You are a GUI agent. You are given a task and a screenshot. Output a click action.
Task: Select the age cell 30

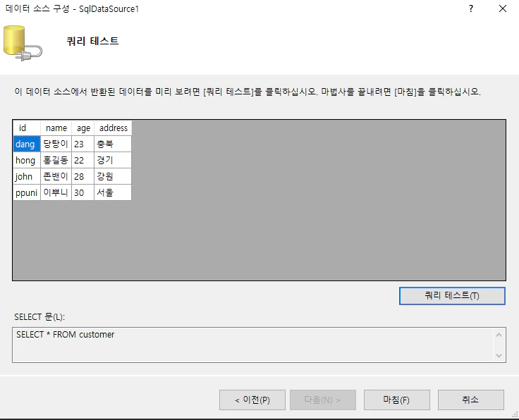click(x=83, y=192)
